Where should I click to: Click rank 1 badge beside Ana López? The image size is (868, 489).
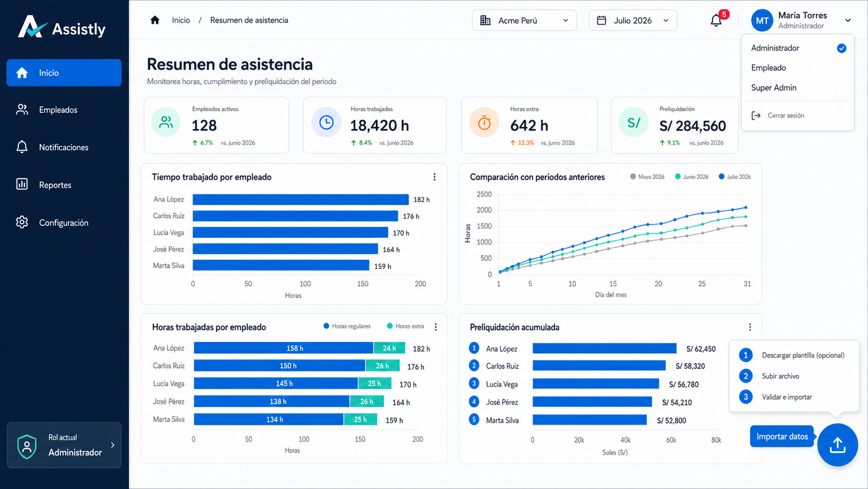point(474,348)
